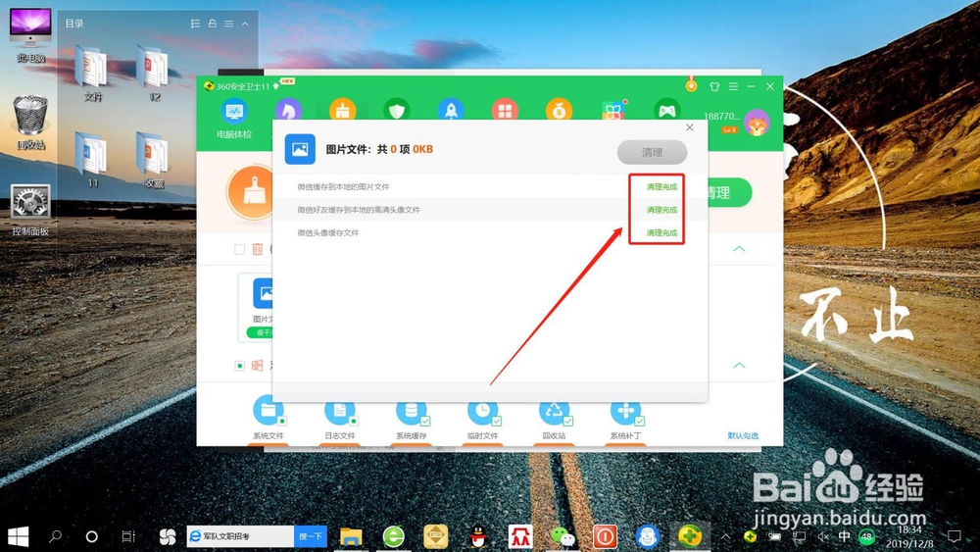Open Task View on the taskbar

click(x=128, y=536)
